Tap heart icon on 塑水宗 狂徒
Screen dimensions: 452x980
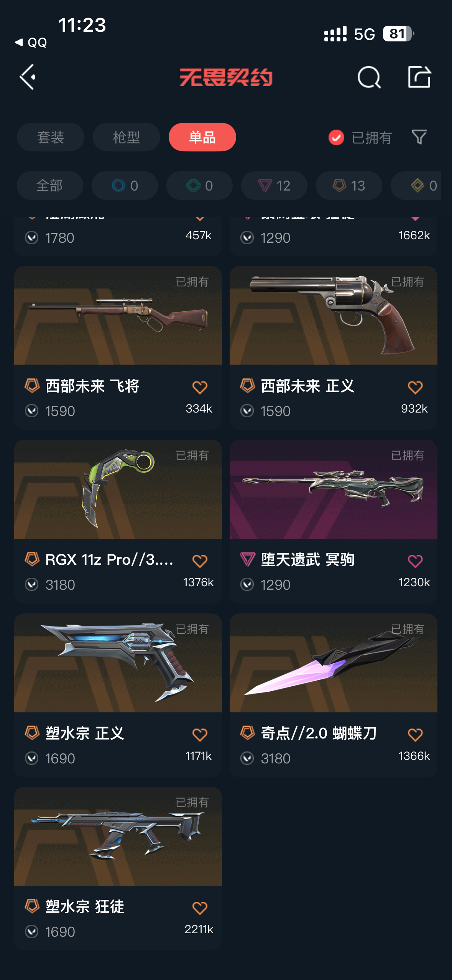[x=200, y=908]
